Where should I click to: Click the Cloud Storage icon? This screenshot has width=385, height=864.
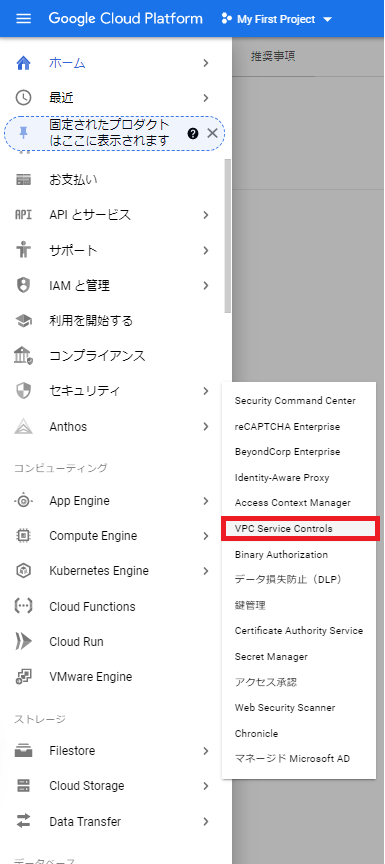coord(23,785)
